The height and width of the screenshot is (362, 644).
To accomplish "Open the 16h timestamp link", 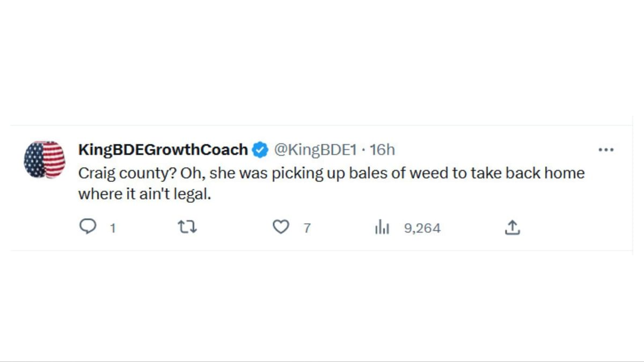I will 382,150.
